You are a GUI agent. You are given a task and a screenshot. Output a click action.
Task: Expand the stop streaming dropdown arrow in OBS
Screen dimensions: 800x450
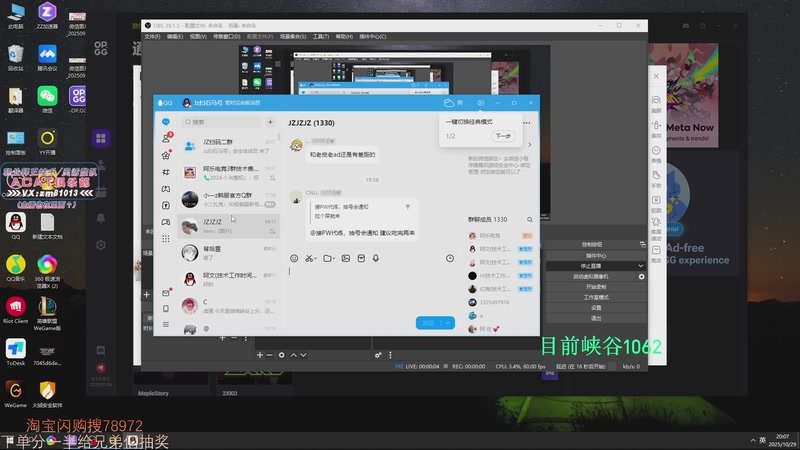pos(640,266)
